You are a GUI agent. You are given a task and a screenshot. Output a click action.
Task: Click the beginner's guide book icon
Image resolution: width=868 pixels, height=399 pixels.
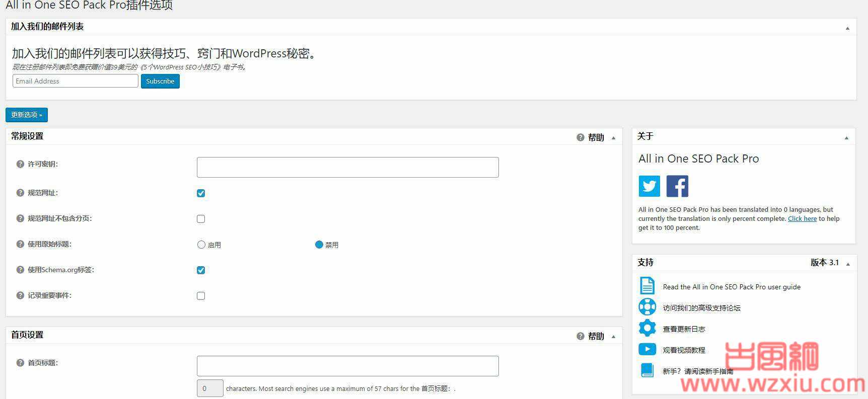pyautogui.click(x=647, y=370)
